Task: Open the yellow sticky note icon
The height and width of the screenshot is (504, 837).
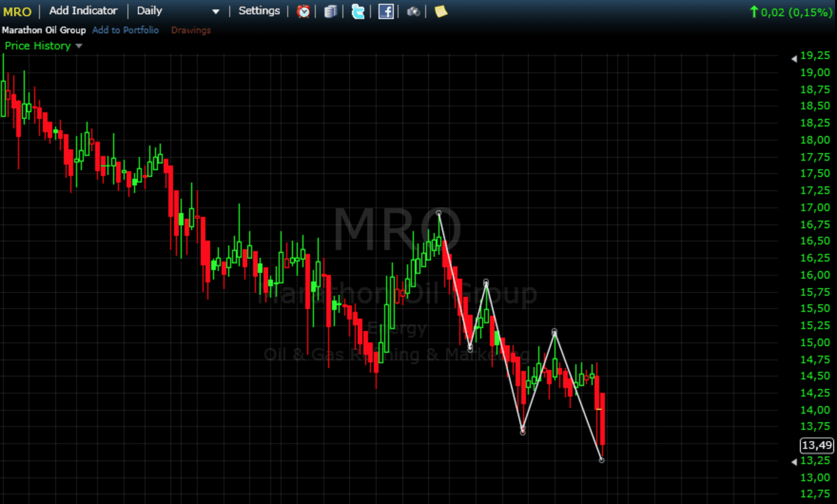Action: pyautogui.click(x=441, y=11)
